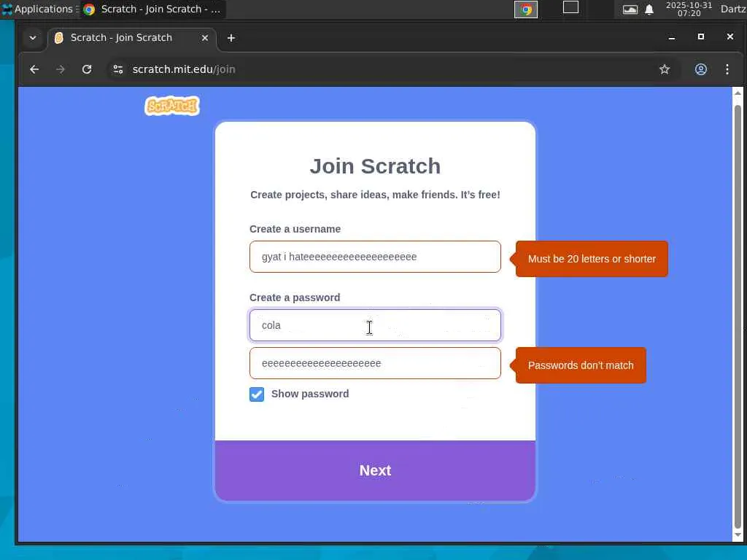This screenshot has width=747, height=560.
Task: Reload the Scratch join page
Action: click(x=87, y=69)
